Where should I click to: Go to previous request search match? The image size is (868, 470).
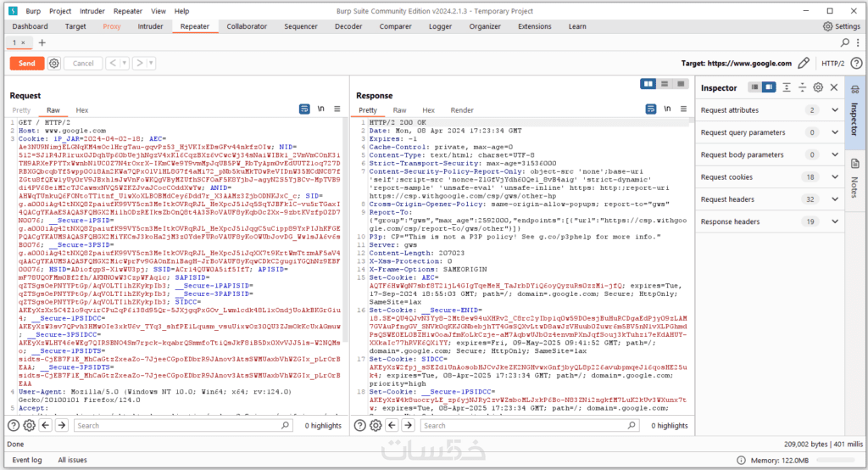tap(46, 426)
